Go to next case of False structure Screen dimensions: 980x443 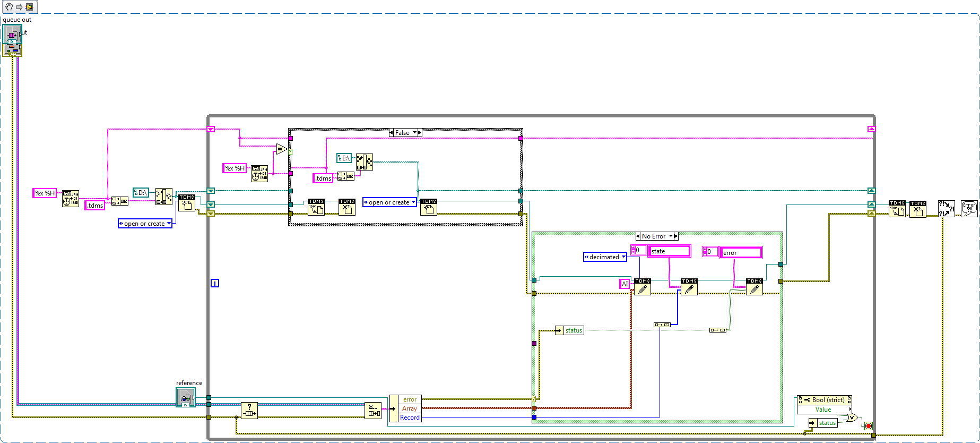point(420,133)
